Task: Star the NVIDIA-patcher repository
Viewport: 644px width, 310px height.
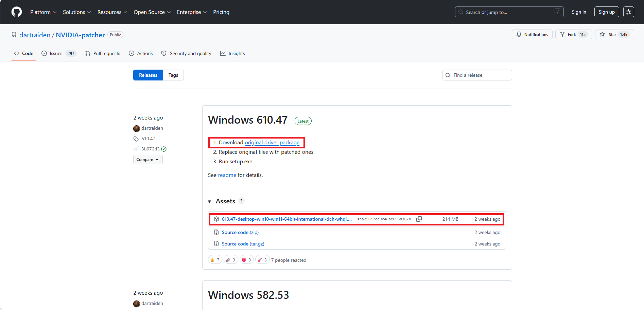Action: pos(614,34)
